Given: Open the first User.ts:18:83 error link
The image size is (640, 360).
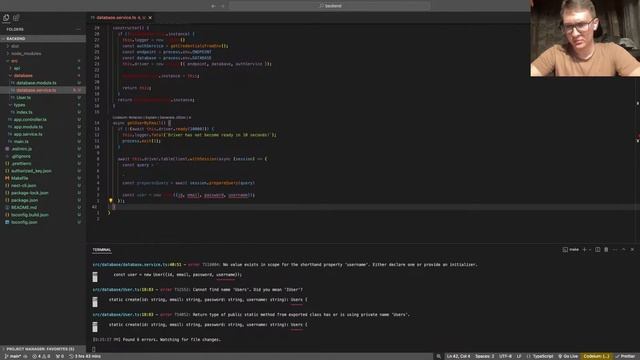Looking at the screenshot, I should [x=123, y=289].
